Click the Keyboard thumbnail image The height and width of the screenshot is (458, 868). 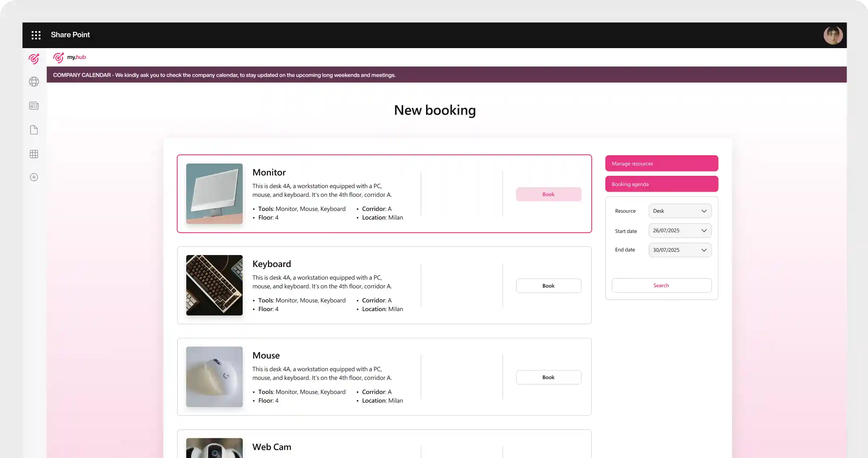click(214, 285)
